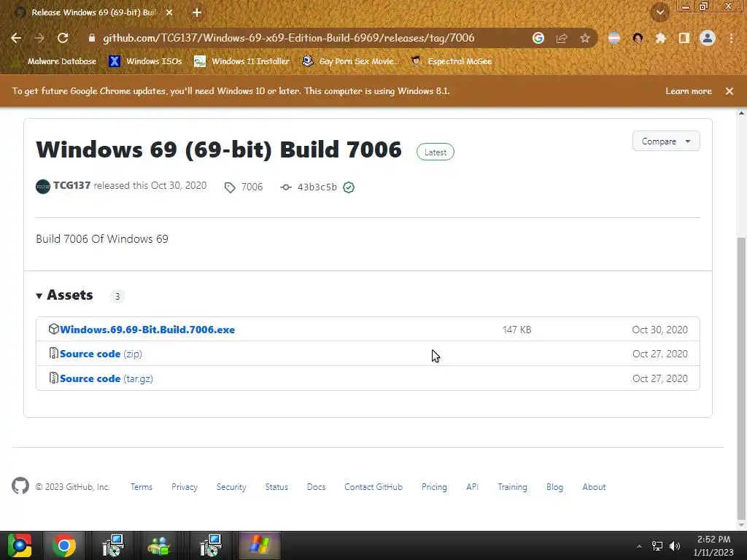Click the address bar URL
The width and height of the screenshot is (747, 560).
click(x=289, y=38)
